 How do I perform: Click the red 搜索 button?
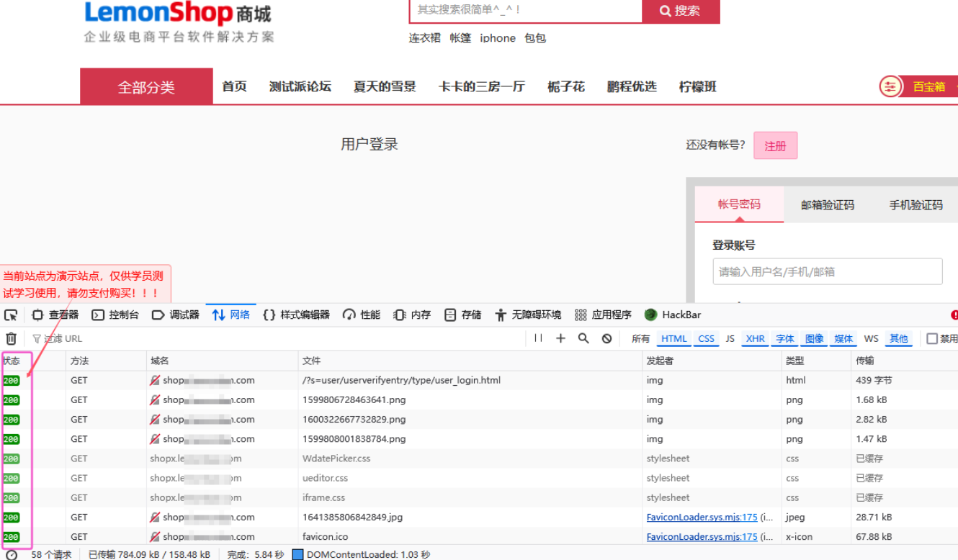(x=680, y=11)
